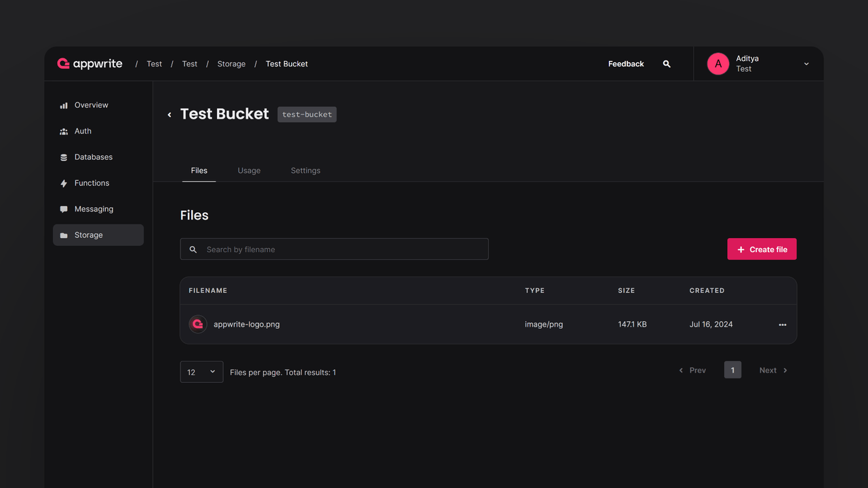Click the Storage breadcrumb link
868x488 pixels.
point(231,64)
